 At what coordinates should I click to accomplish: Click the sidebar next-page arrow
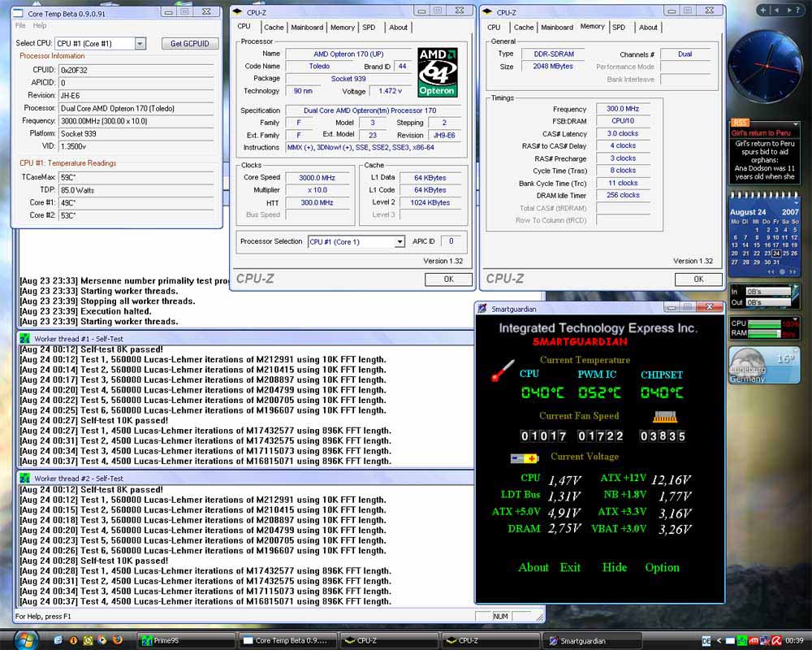788,10
